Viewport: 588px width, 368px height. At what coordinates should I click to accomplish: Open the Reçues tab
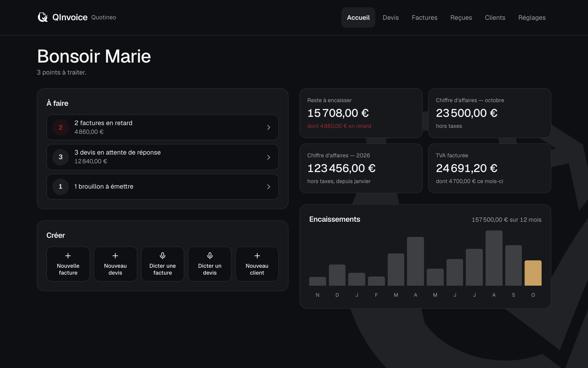(461, 17)
